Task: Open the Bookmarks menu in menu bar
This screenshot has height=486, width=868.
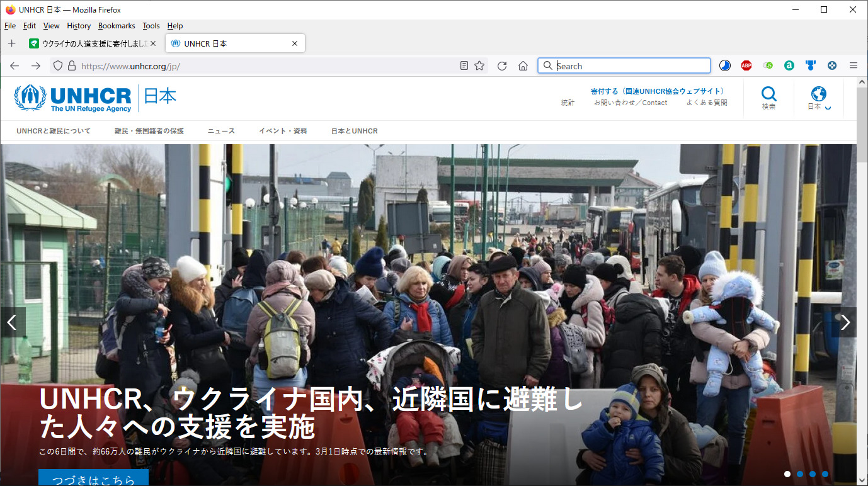Action: click(117, 26)
